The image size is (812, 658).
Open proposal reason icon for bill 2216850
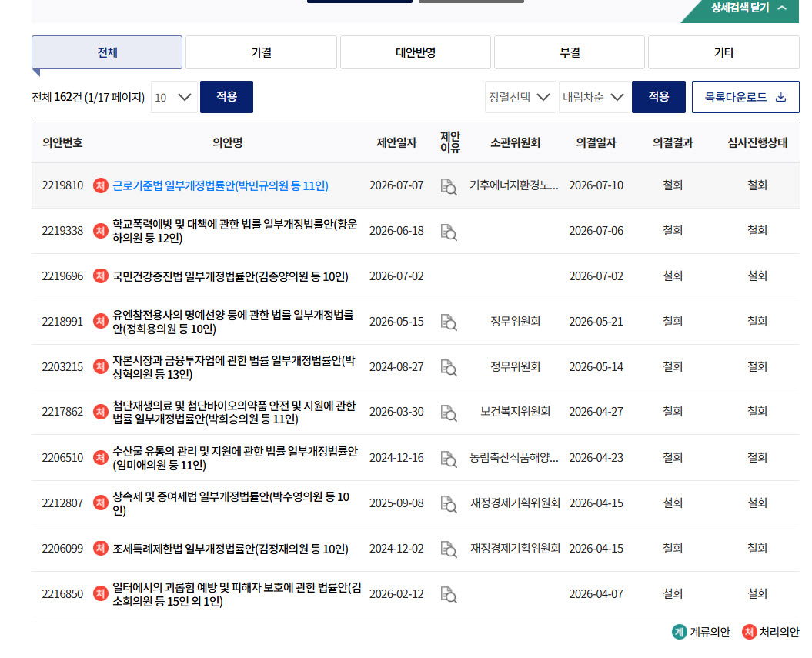(449, 595)
